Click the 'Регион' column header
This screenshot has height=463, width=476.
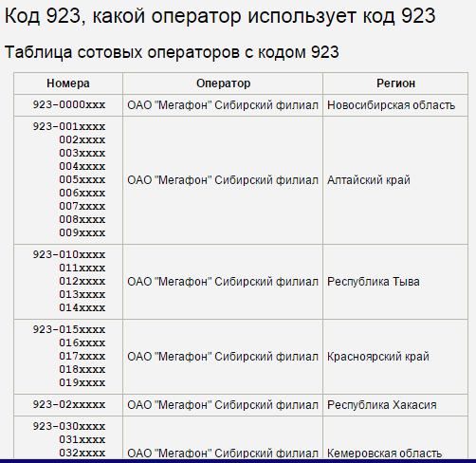coord(395,83)
